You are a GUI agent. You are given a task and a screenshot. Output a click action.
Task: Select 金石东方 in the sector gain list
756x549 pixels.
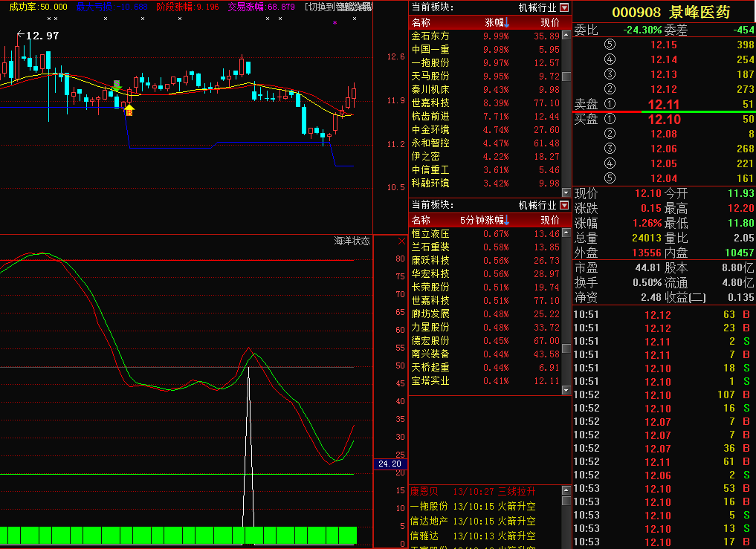pos(430,36)
